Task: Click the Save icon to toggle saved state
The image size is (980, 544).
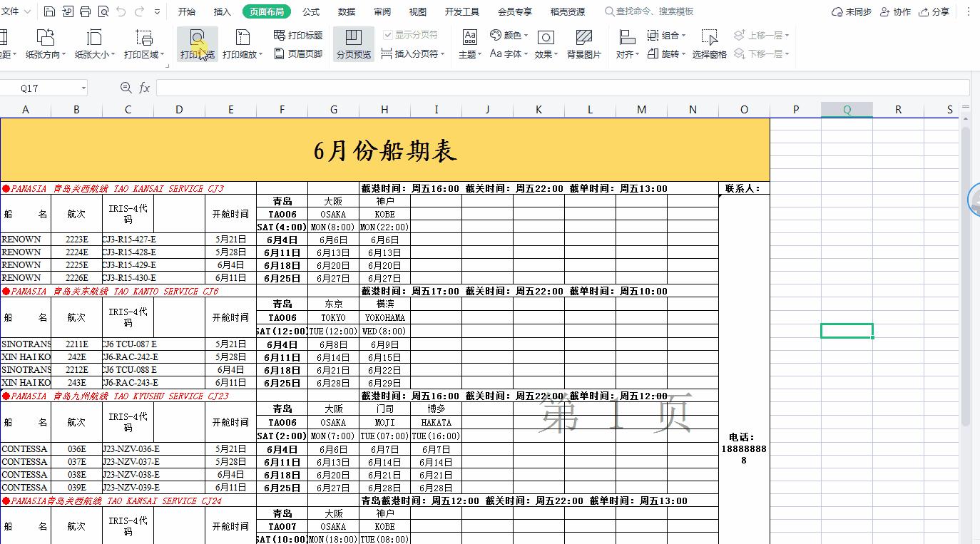Action: (x=49, y=11)
